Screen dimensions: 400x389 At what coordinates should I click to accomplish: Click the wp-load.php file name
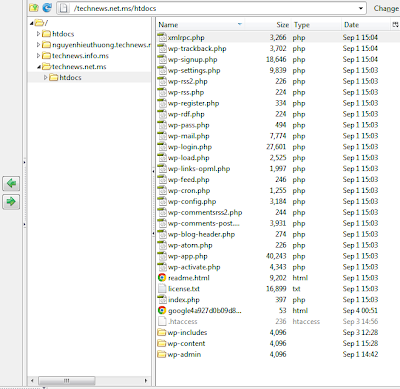coord(189,158)
